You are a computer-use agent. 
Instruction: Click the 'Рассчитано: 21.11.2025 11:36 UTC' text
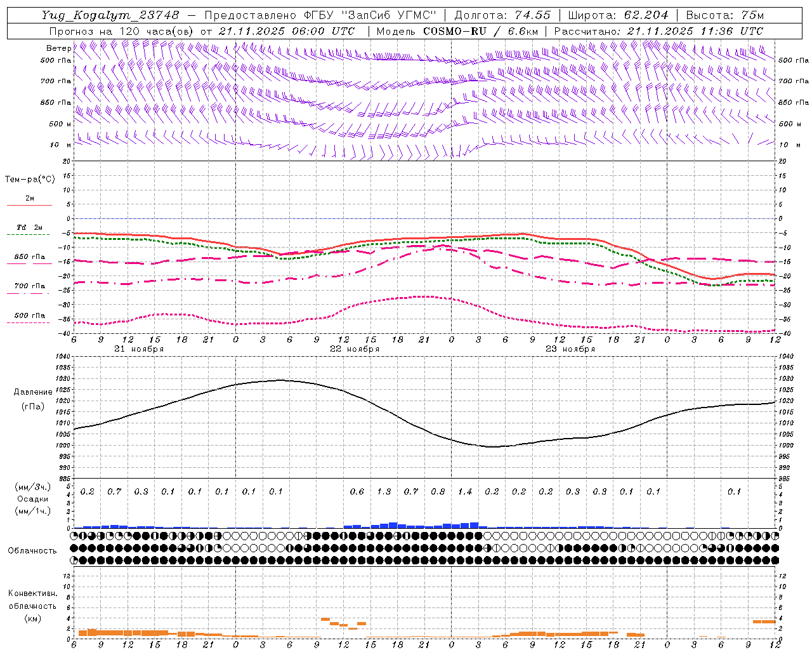[x=658, y=31]
